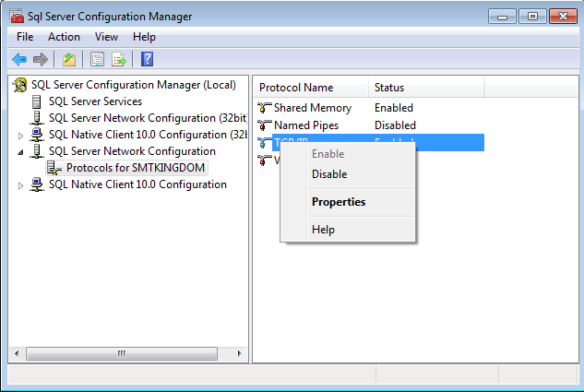Click the tree pane scroll right arrow
The image size is (584, 392).
click(x=239, y=353)
